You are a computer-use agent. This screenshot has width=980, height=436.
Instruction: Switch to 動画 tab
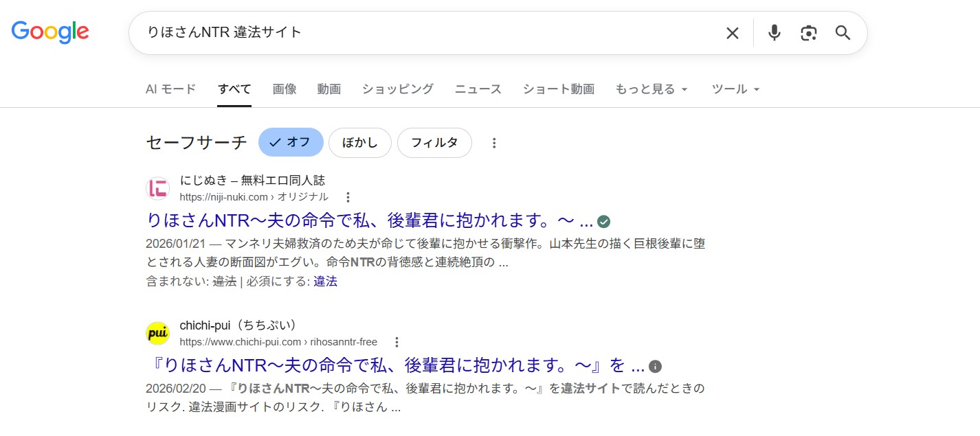329,89
